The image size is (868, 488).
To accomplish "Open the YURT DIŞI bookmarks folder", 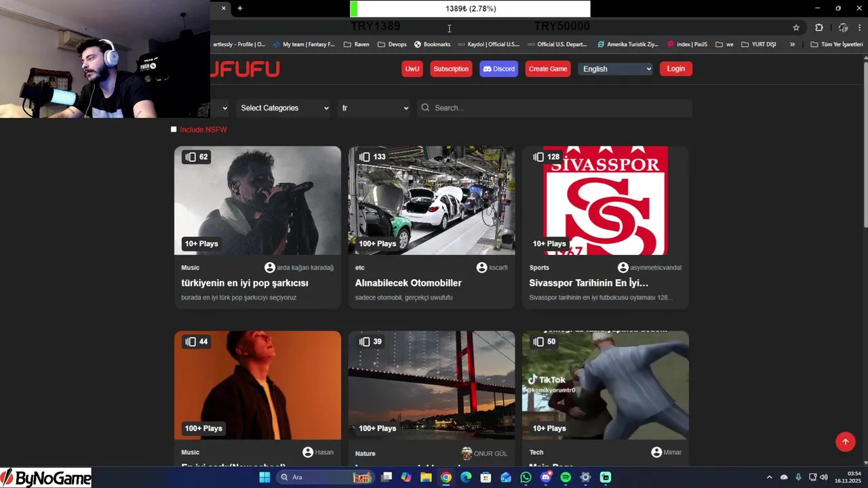I will click(759, 44).
